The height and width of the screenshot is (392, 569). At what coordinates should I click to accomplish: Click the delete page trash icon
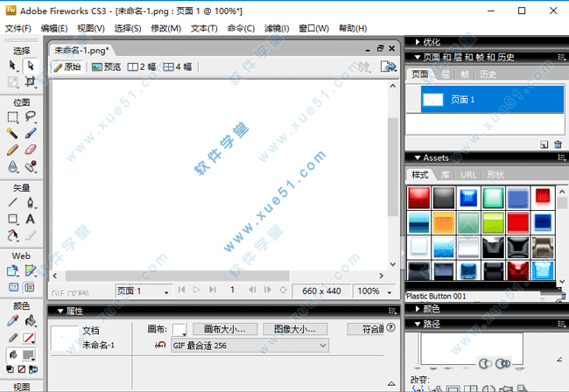click(558, 144)
